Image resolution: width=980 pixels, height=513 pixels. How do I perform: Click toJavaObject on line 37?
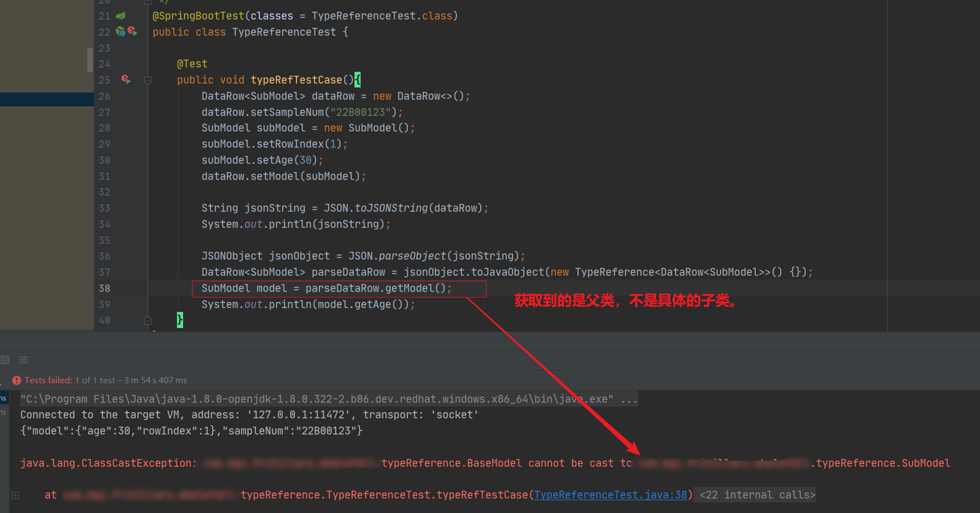[x=508, y=272]
